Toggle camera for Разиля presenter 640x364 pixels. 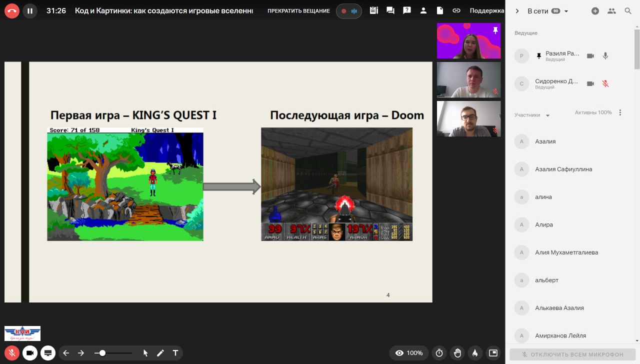[590, 56]
